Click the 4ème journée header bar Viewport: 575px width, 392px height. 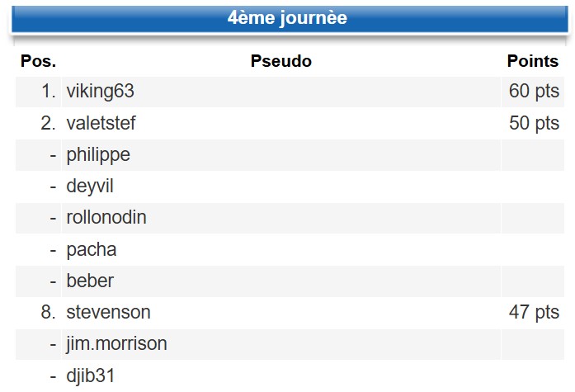(290, 19)
